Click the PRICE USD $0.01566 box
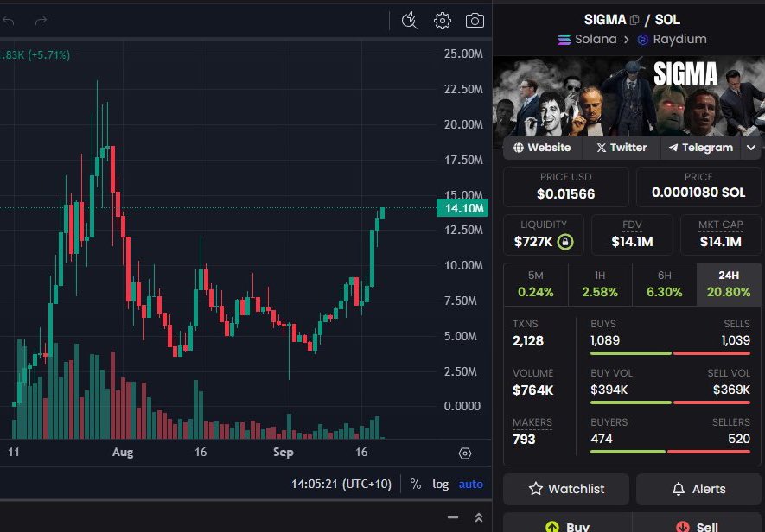This screenshot has width=765, height=532. (x=566, y=187)
